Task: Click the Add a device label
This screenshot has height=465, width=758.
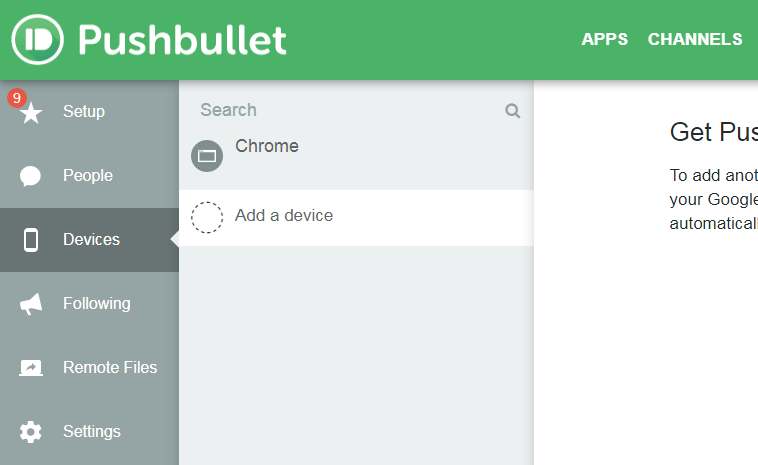Action: coord(284,215)
